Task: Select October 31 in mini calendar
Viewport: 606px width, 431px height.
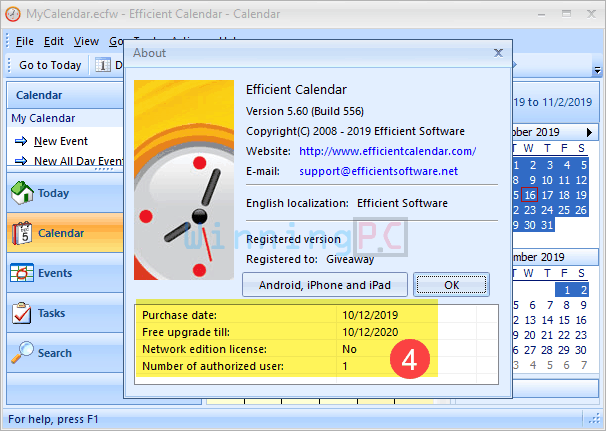Action: pos(547,225)
